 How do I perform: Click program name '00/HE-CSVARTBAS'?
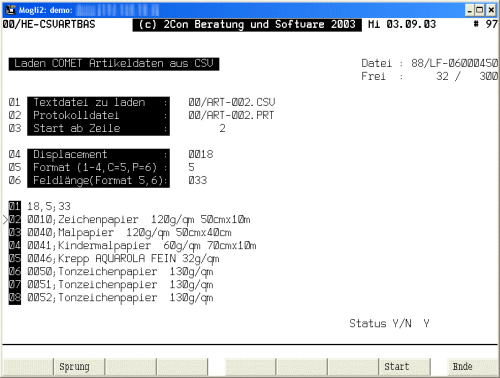pos(49,24)
